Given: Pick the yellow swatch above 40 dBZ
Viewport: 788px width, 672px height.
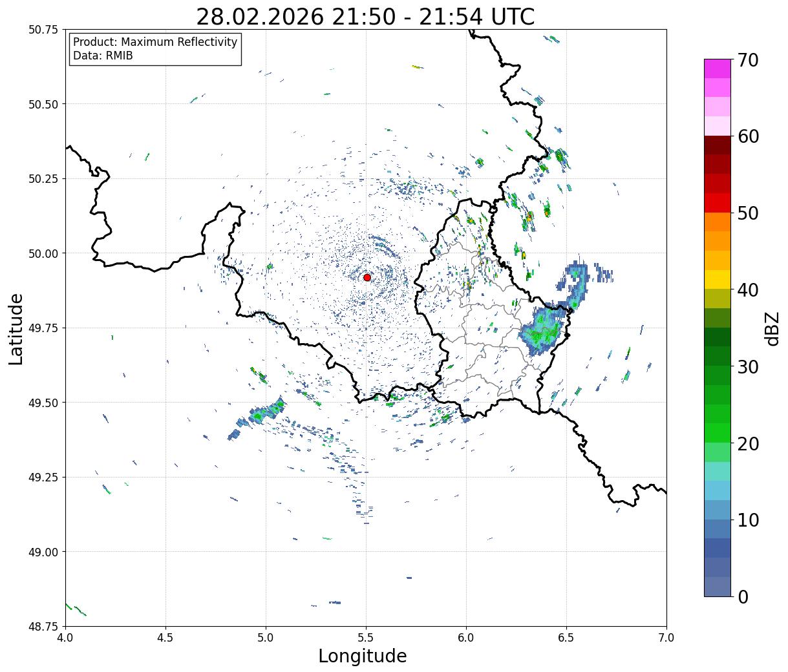Looking at the screenshot, I should tap(718, 279).
